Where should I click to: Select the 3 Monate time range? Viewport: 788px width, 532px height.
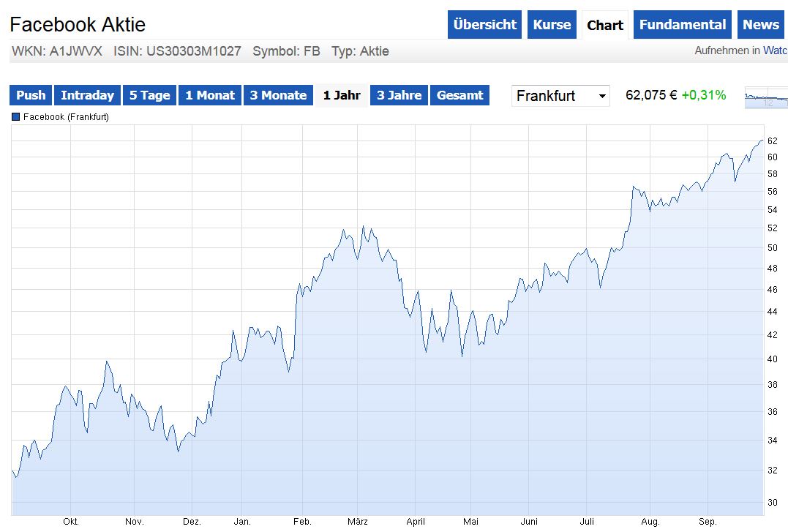[278, 95]
